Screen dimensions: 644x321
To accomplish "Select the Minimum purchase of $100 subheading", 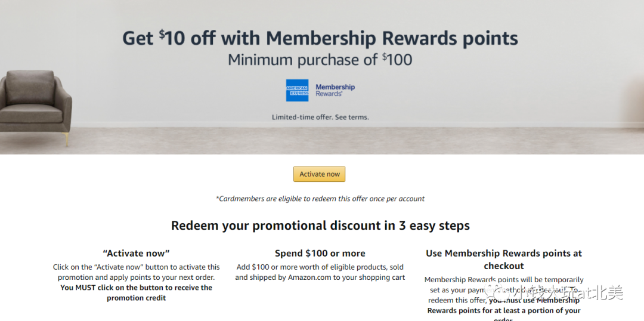I will (320, 60).
